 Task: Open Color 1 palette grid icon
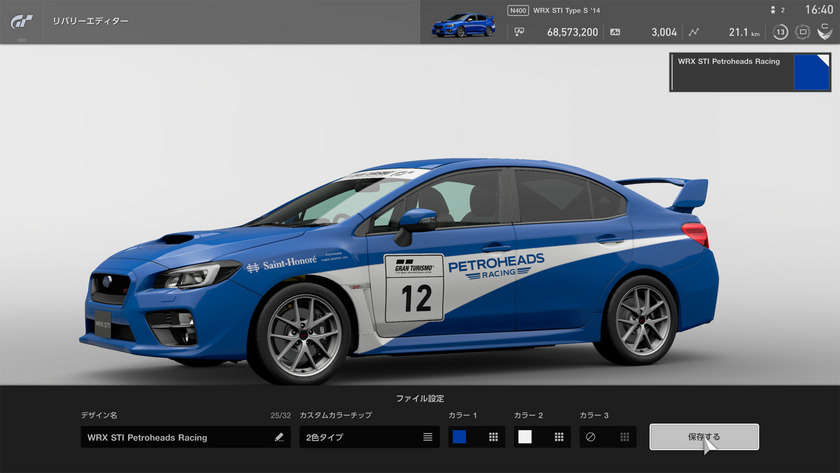tap(493, 437)
